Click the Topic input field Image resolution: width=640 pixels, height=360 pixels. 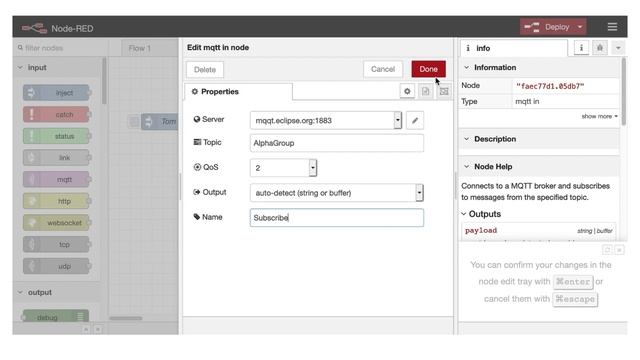click(x=337, y=143)
